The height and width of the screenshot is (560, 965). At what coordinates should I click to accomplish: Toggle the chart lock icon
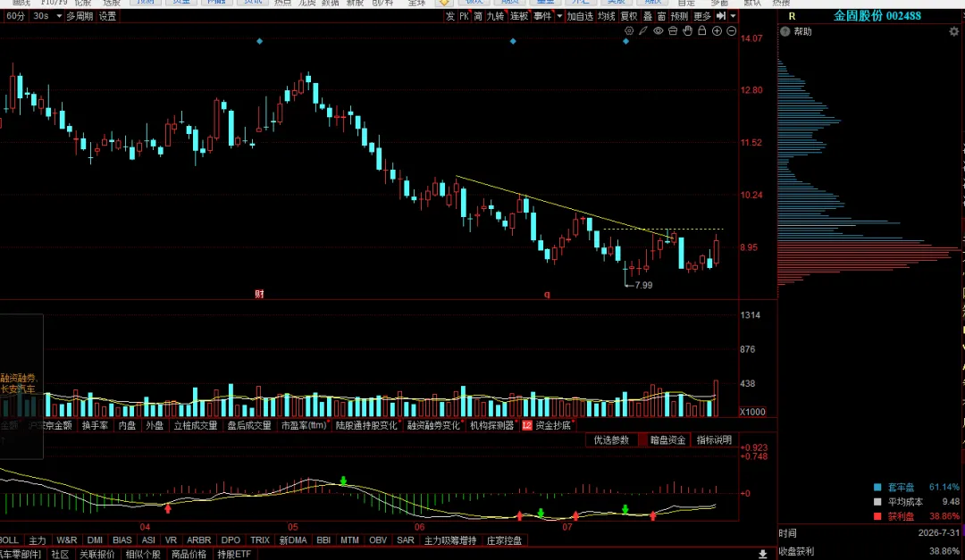(702, 30)
